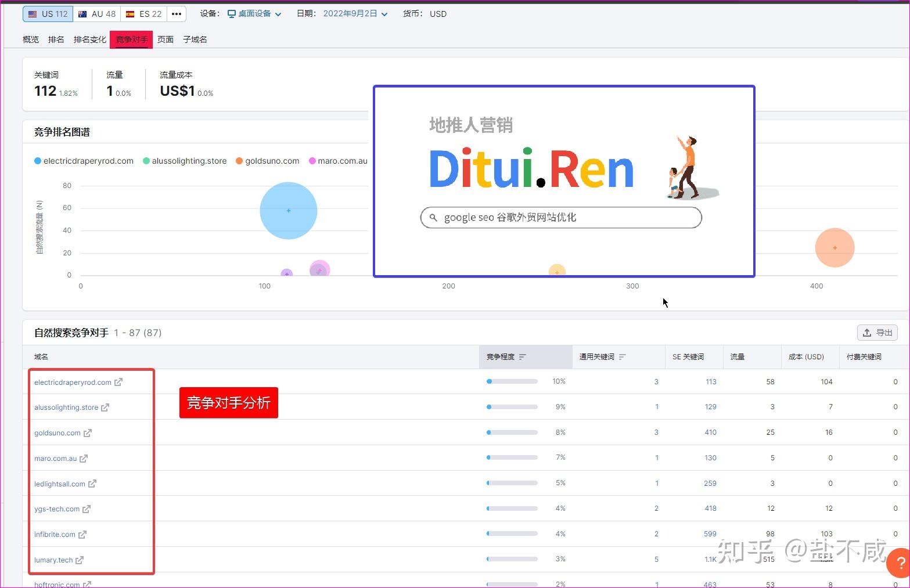
Task: Click the 导出 export button
Action: click(877, 333)
